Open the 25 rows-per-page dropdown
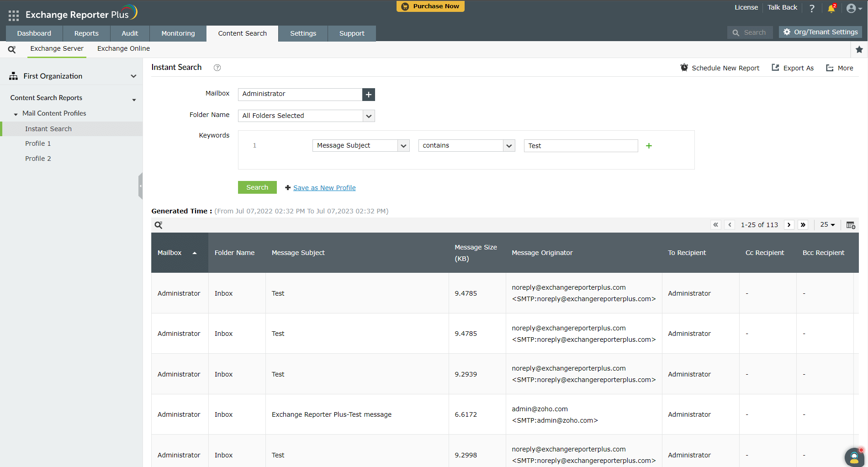868x467 pixels. (x=827, y=224)
